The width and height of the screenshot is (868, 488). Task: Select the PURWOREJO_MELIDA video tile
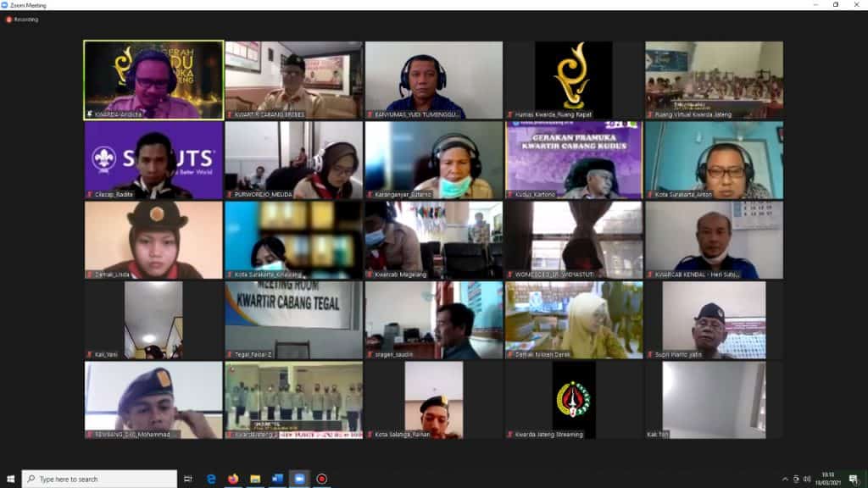[x=294, y=160]
